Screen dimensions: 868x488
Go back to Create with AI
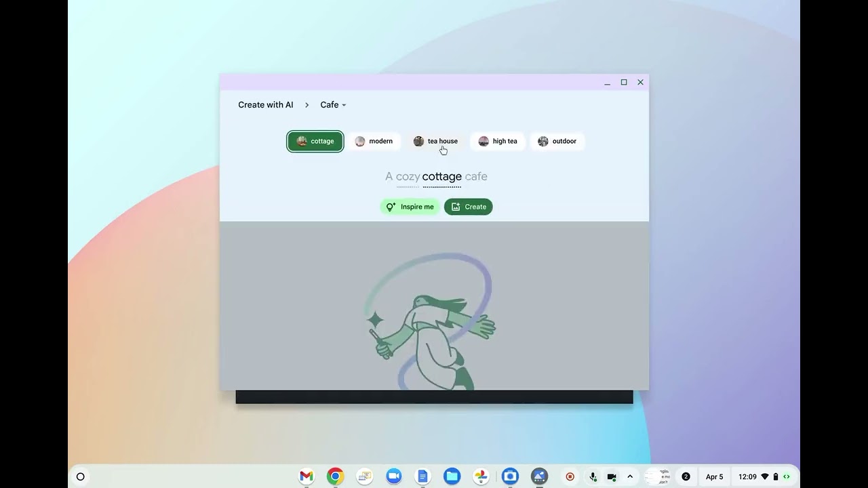[x=266, y=105]
